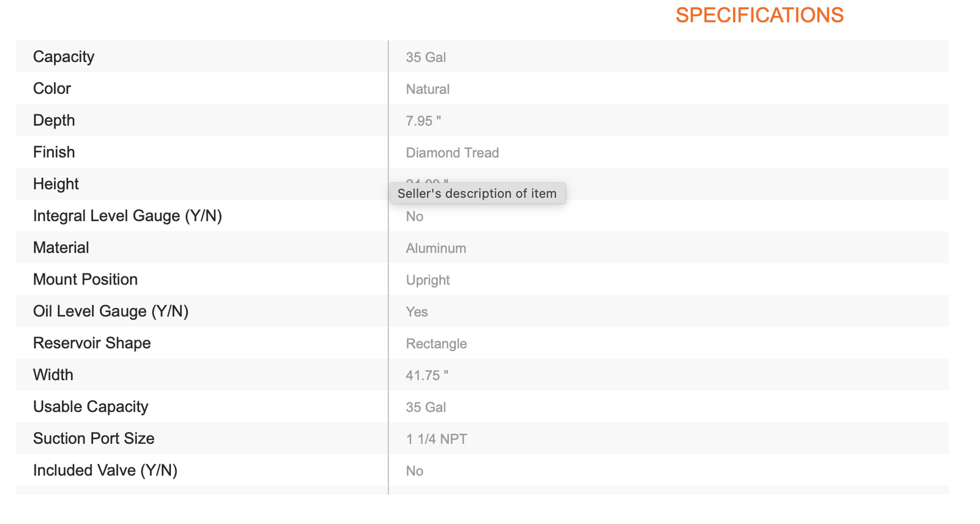The image size is (980, 524).
Task: Click the Integral Level Gauge (Y/N) label
Action: (127, 216)
